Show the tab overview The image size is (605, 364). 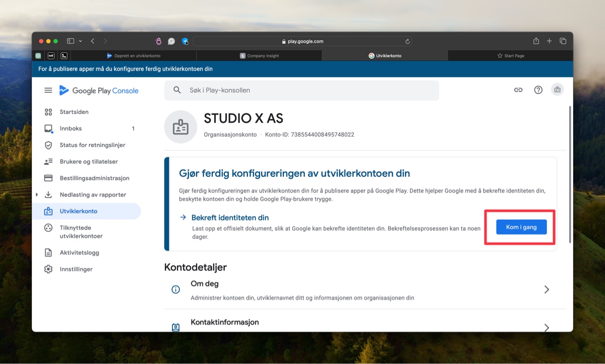(563, 41)
